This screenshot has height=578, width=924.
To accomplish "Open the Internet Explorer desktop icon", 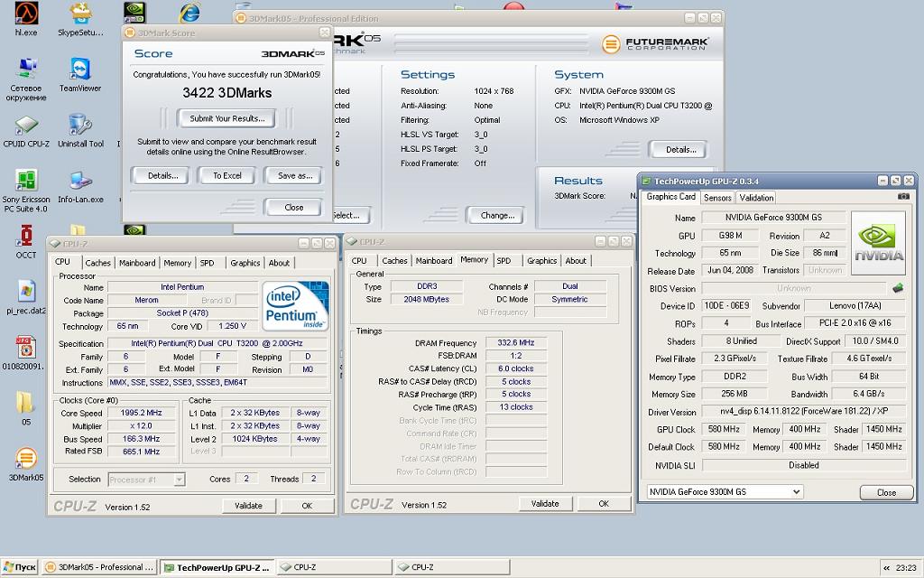I will point(189,12).
